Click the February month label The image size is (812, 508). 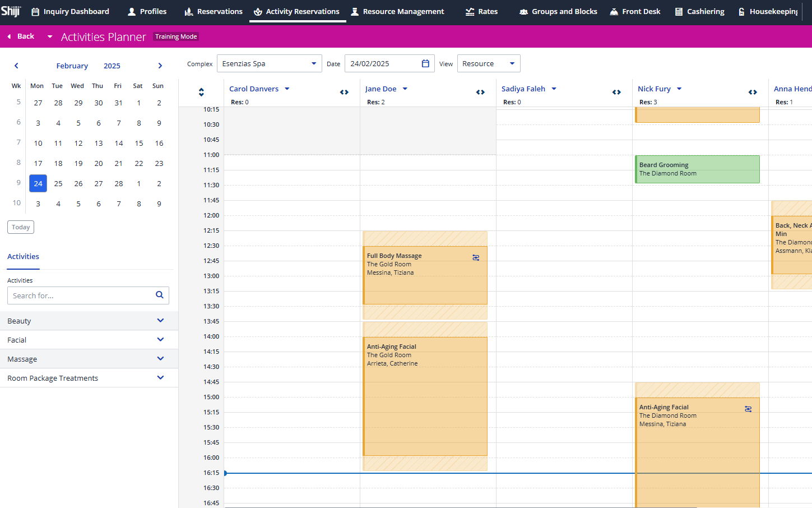tap(72, 66)
